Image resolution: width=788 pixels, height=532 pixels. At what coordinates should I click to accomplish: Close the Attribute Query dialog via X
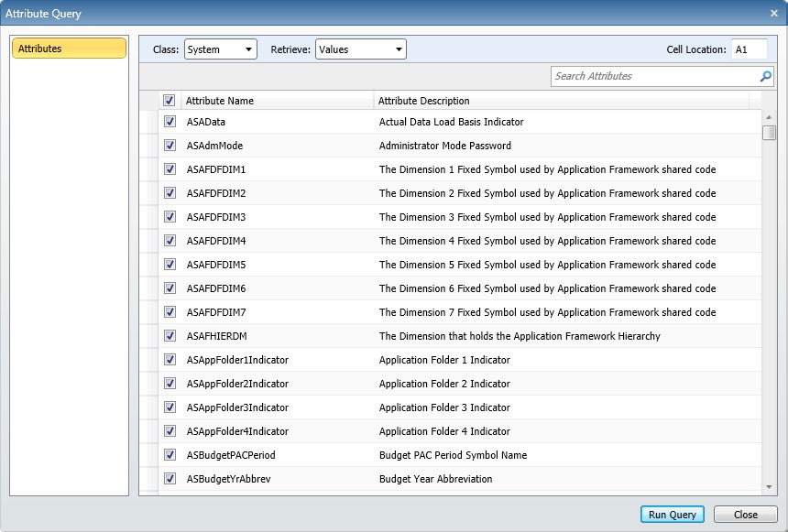click(x=774, y=13)
